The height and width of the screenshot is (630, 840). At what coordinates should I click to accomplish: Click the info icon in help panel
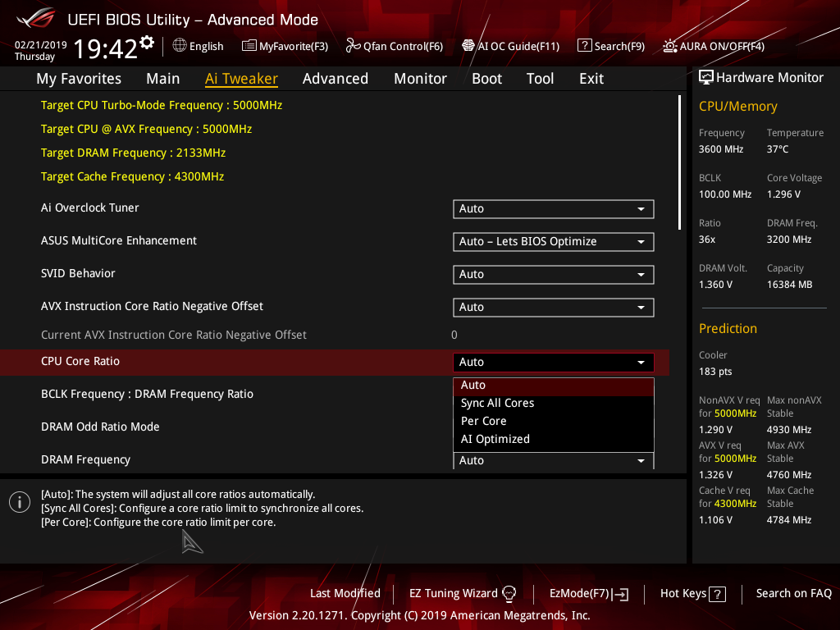(20, 502)
